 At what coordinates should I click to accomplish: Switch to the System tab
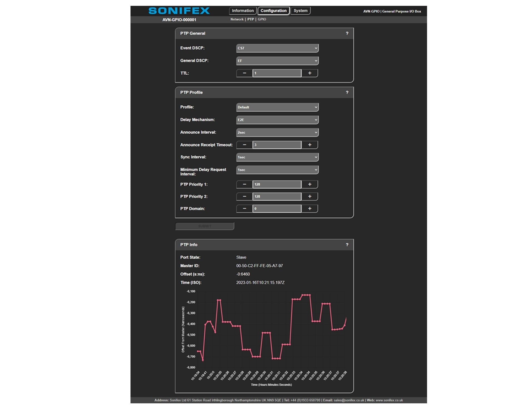coord(300,11)
